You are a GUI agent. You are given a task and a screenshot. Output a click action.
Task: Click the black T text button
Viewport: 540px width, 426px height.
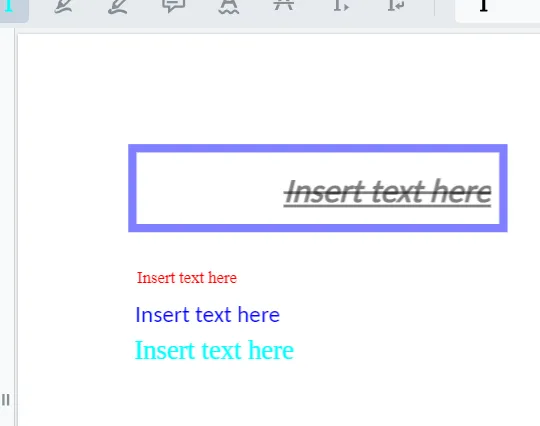pyautogui.click(x=484, y=6)
